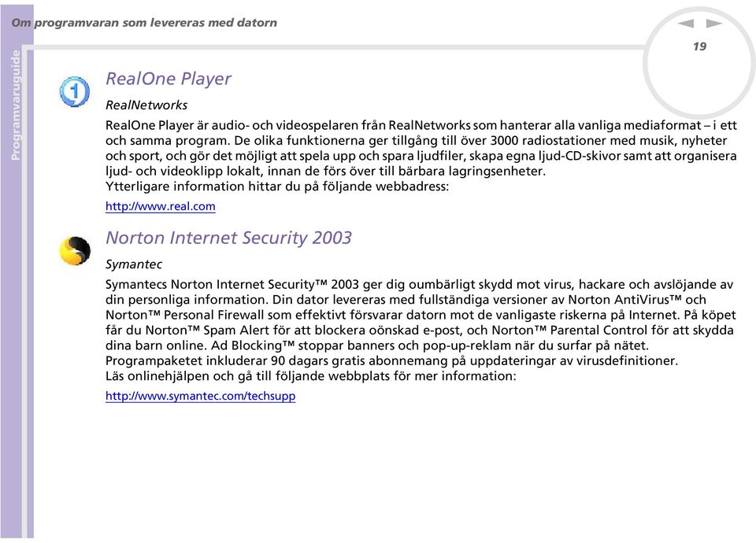The height and width of the screenshot is (543, 756).
Task: Click the vertical Programvaruguide sidebar label
Action: (16, 105)
